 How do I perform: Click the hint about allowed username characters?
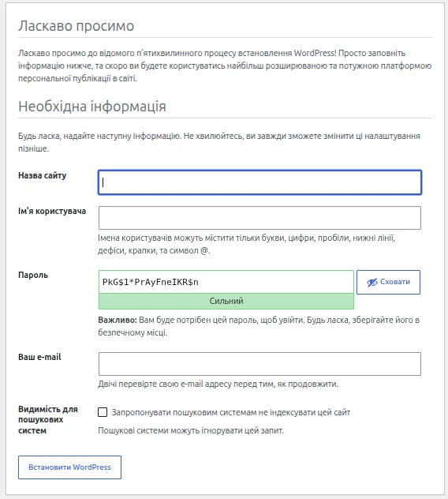[x=246, y=245]
